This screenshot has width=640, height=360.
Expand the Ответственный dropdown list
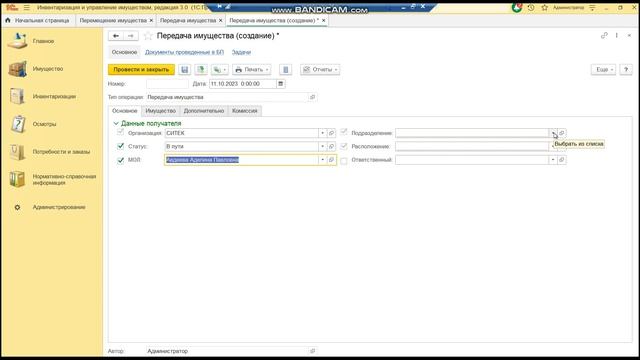[x=553, y=160]
